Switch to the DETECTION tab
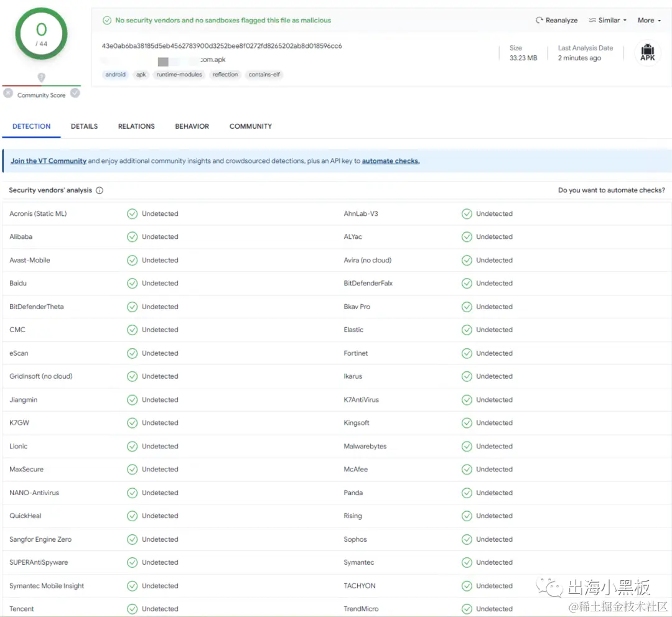The width and height of the screenshot is (672, 617). (x=31, y=126)
